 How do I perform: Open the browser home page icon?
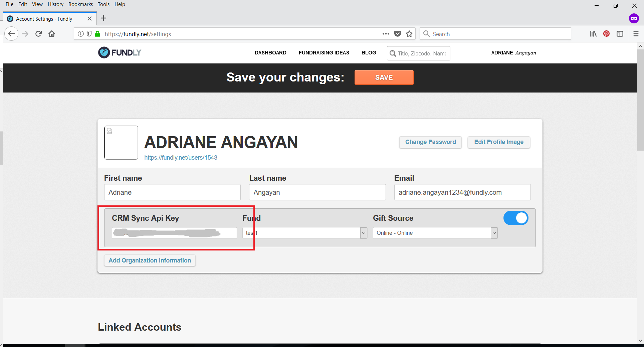(52, 34)
